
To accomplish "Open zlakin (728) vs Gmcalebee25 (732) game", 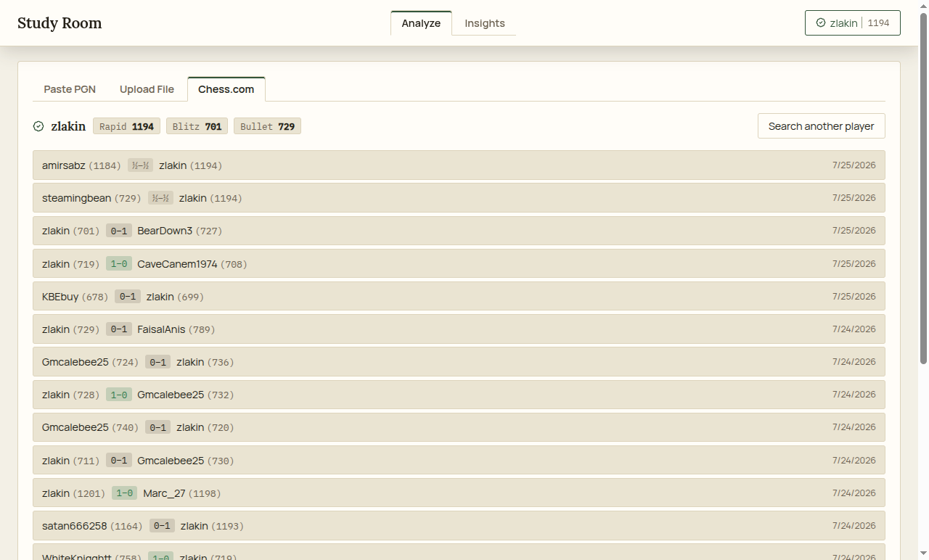I will [x=459, y=395].
